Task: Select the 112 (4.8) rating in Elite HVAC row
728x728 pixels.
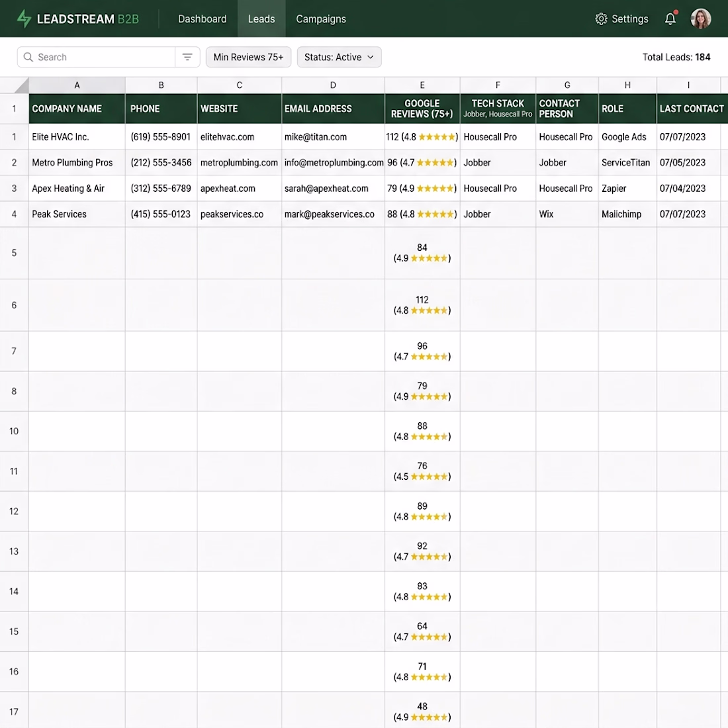Action: [x=422, y=137]
